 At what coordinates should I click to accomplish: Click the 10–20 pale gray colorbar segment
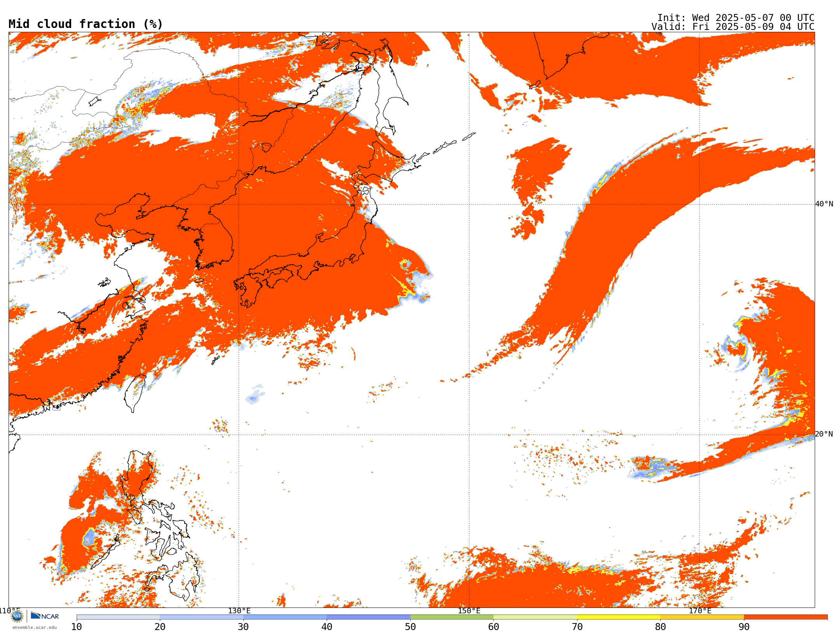click(x=118, y=617)
